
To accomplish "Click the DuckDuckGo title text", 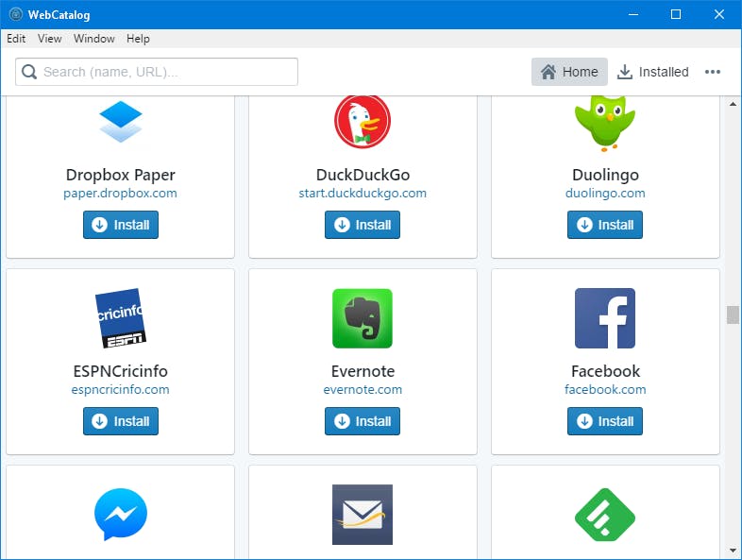I will 363,175.
